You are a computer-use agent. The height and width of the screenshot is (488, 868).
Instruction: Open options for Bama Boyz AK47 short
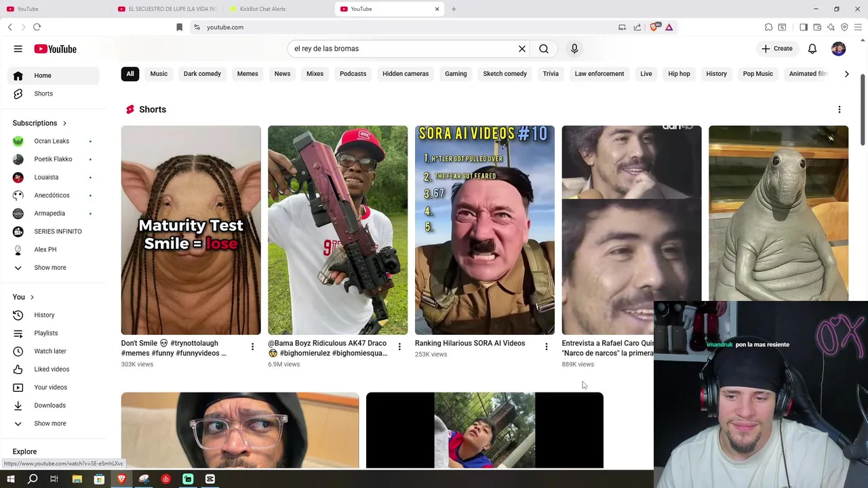(x=399, y=346)
